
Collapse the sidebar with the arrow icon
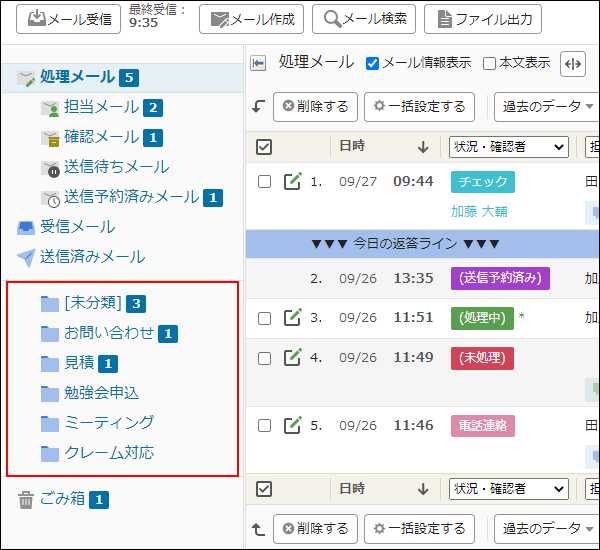tap(258, 63)
